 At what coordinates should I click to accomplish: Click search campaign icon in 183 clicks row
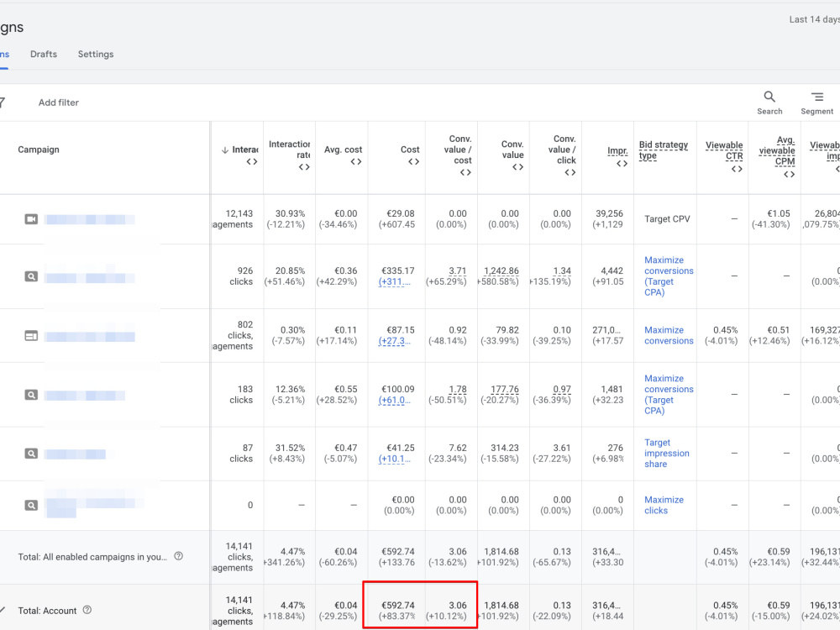coord(31,395)
